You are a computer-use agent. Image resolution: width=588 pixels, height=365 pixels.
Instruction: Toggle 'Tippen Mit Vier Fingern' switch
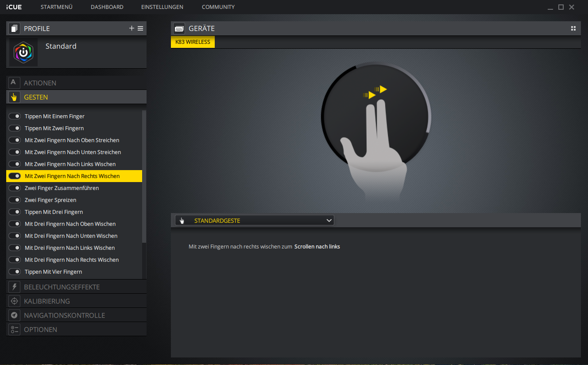(15, 272)
